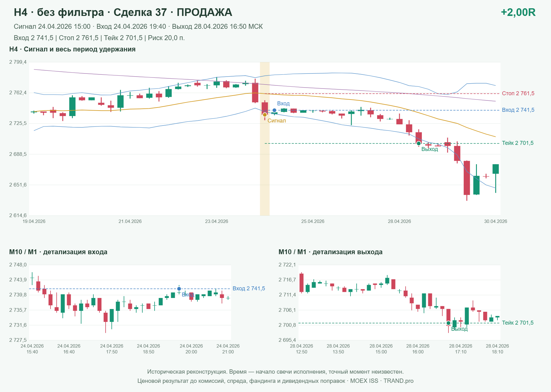
Task: Click the red 'Стоп 2 761,5' label
Action: pyautogui.click(x=518, y=93)
